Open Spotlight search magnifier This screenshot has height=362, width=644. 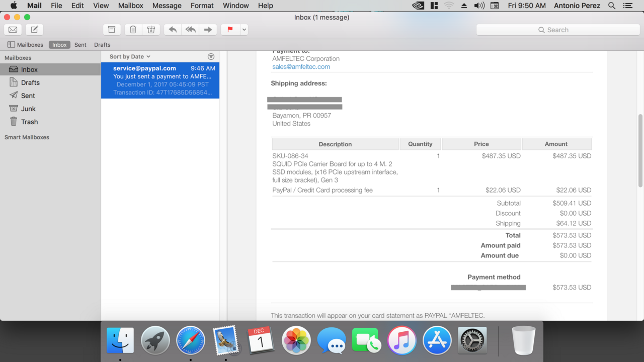click(x=612, y=6)
